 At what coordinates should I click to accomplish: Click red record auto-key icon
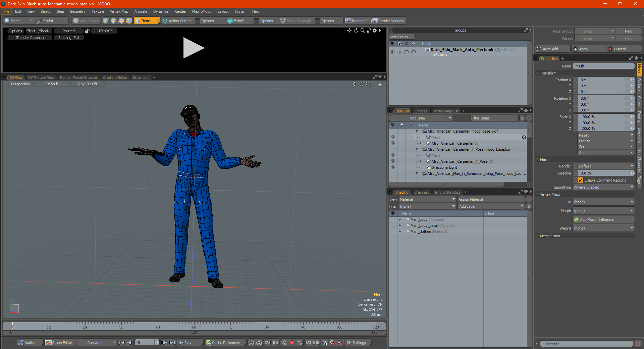click(292, 343)
